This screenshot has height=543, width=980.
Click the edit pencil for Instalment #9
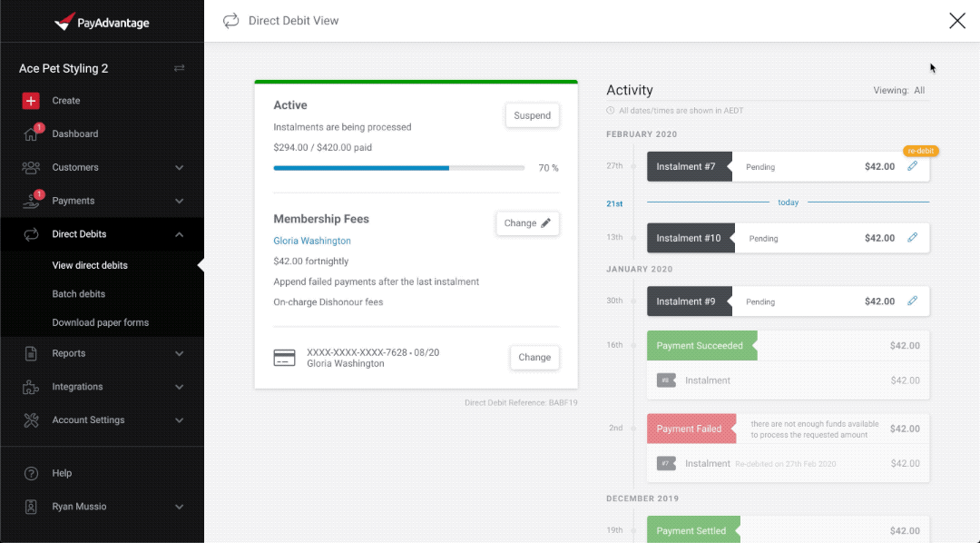tap(912, 301)
